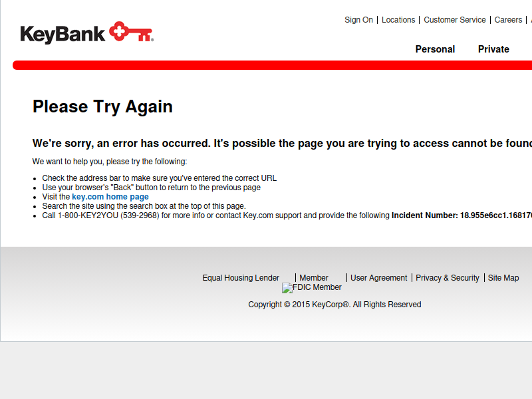Select the Personal navigation tab
This screenshot has width=532, height=399.
(x=435, y=49)
